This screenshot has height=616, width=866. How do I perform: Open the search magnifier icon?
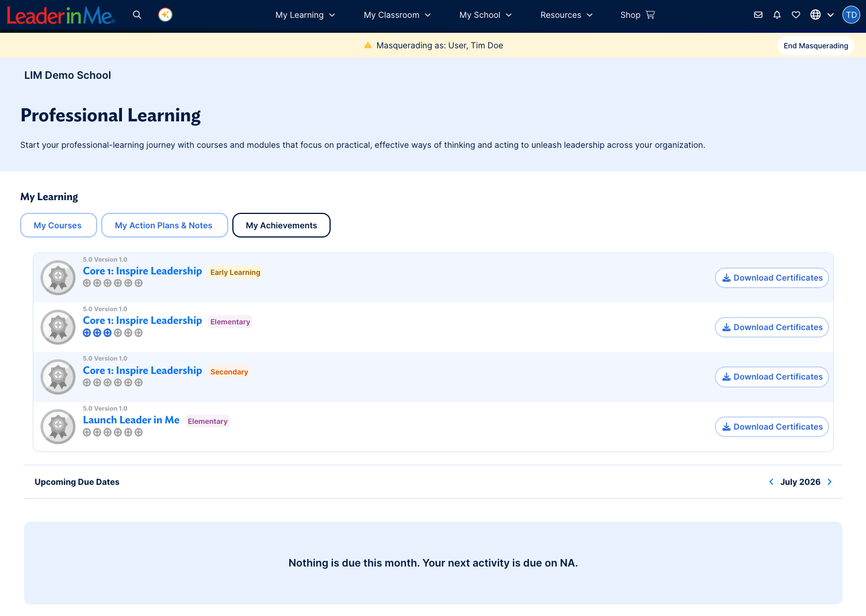click(x=137, y=15)
